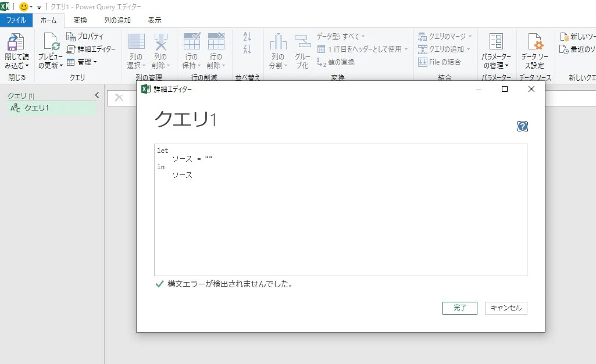Switch to the Transform (変換) tab
This screenshot has width=596, height=364.
tap(80, 20)
